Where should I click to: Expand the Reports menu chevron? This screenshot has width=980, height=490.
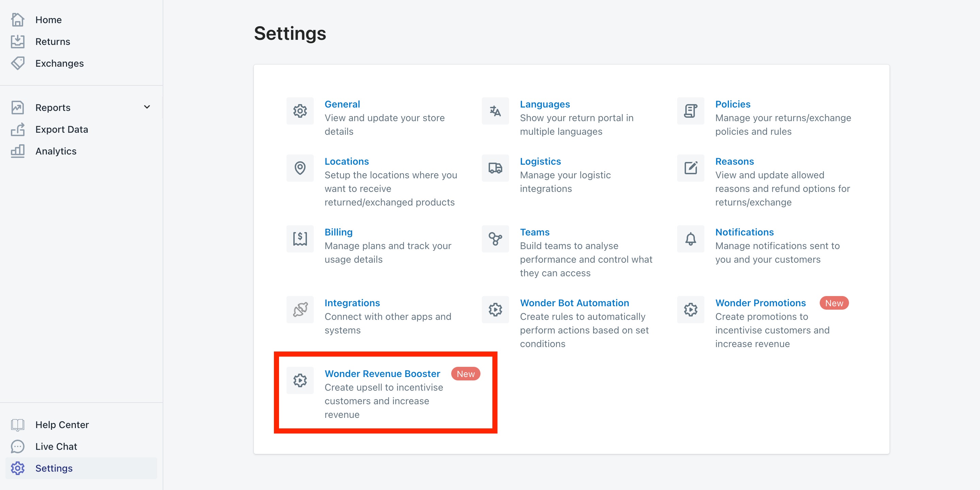coord(147,107)
